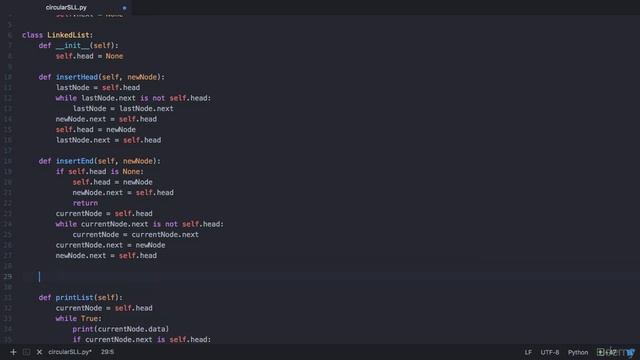This screenshot has height=360, width=640.
Task: Click on the 'def insertEnd(self, newNode):' line
Action: coord(100,161)
